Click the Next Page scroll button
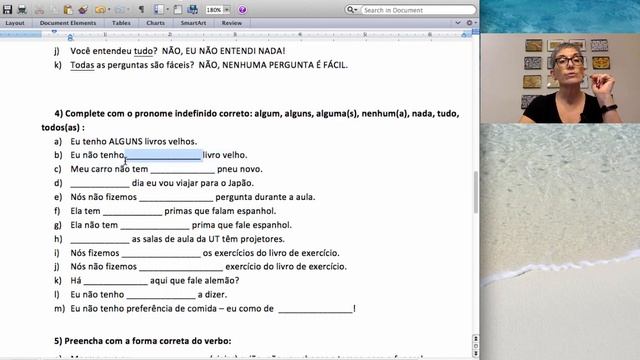Image resolution: width=640 pixels, height=360 pixels. click(476, 353)
